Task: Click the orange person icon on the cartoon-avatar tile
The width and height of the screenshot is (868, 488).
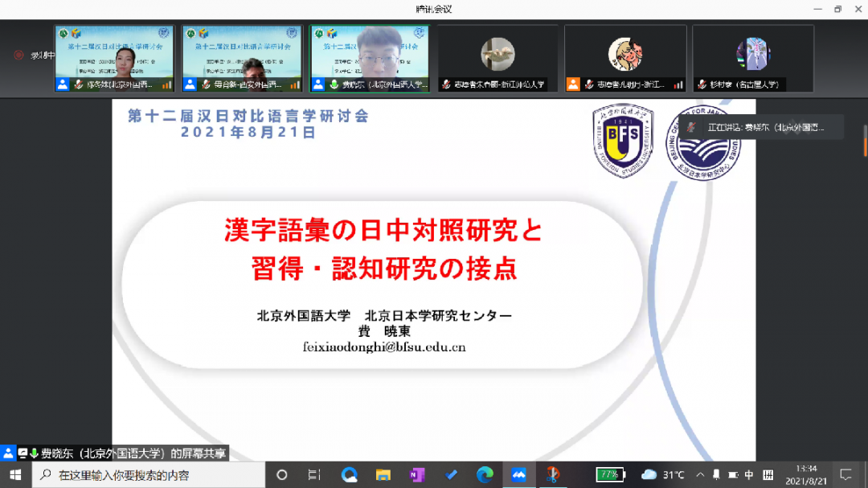Action: coord(573,84)
